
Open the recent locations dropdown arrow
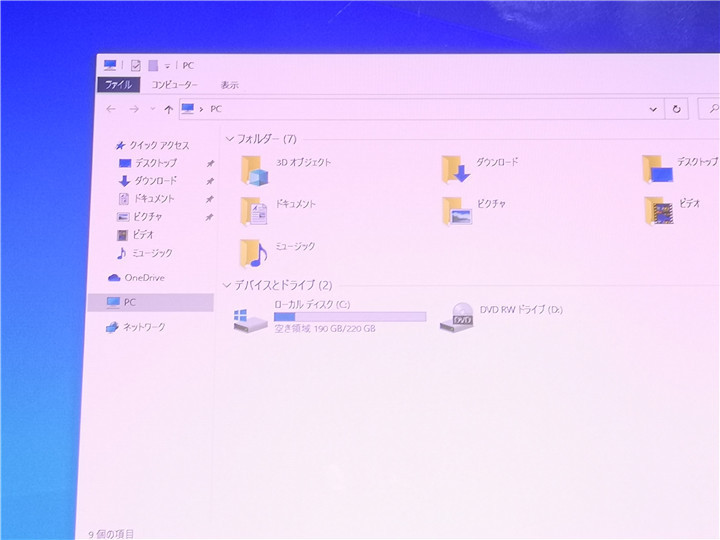coord(153,109)
